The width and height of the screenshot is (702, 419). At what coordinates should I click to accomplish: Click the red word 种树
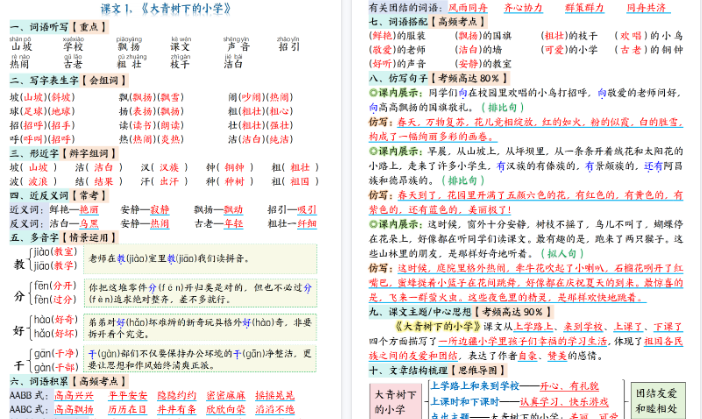234,181
